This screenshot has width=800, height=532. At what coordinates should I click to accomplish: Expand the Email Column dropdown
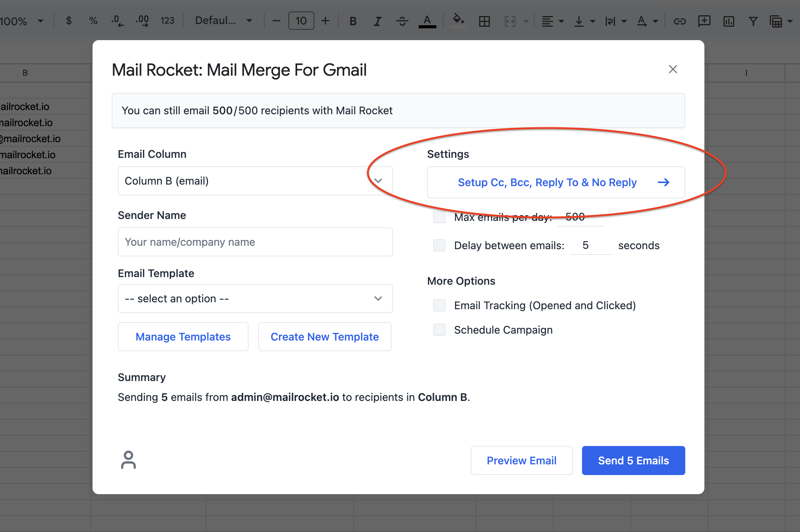tap(255, 181)
